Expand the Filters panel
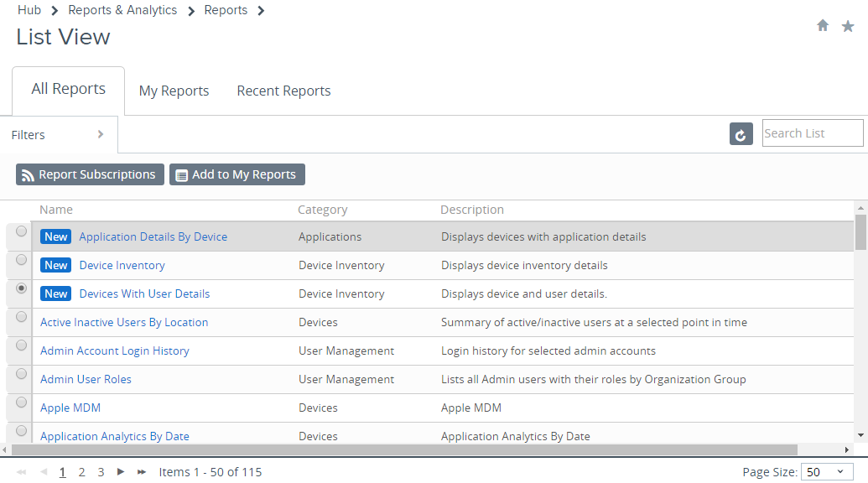Image resolution: width=868 pixels, height=483 pixels. 59,134
